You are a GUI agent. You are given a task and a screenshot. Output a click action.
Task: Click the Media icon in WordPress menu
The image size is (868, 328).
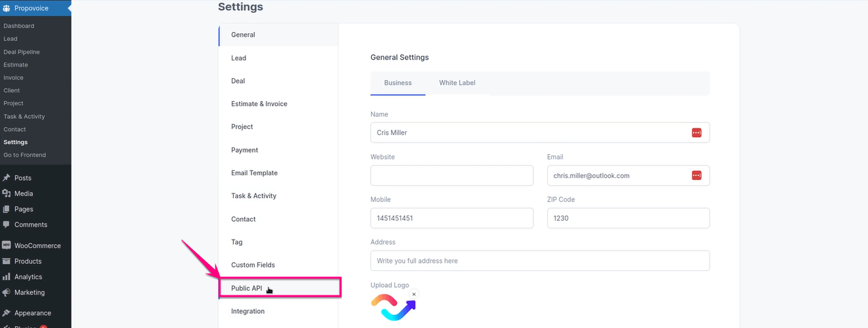6,194
